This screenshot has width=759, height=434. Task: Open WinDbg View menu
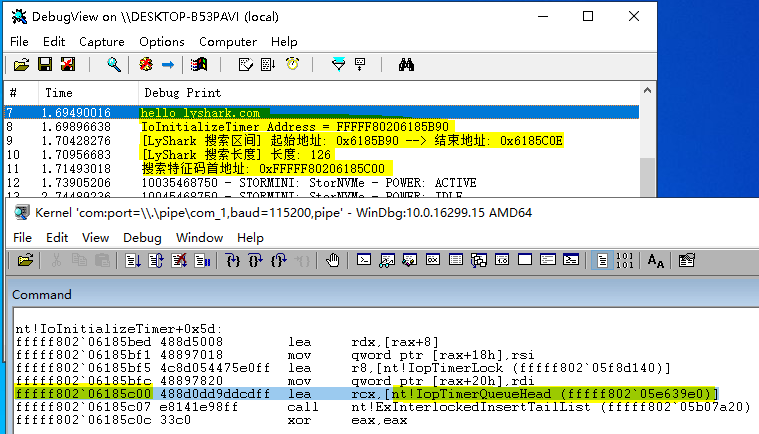(x=95, y=238)
